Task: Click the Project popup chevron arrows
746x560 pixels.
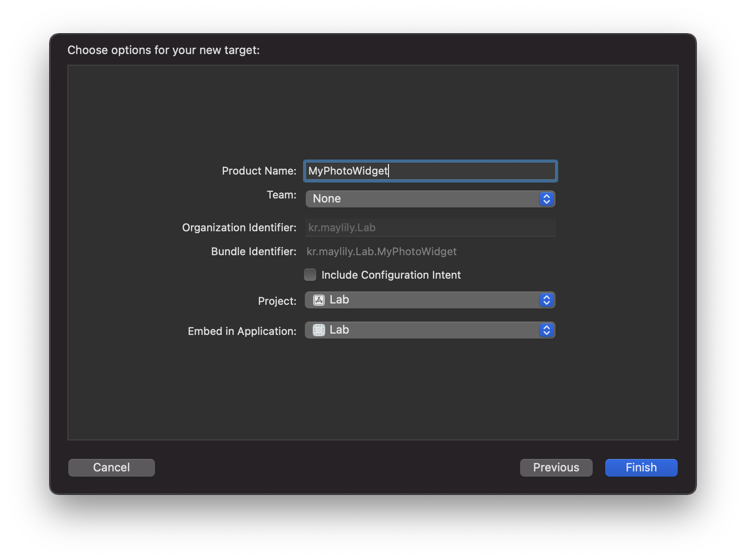Action: pos(547,300)
